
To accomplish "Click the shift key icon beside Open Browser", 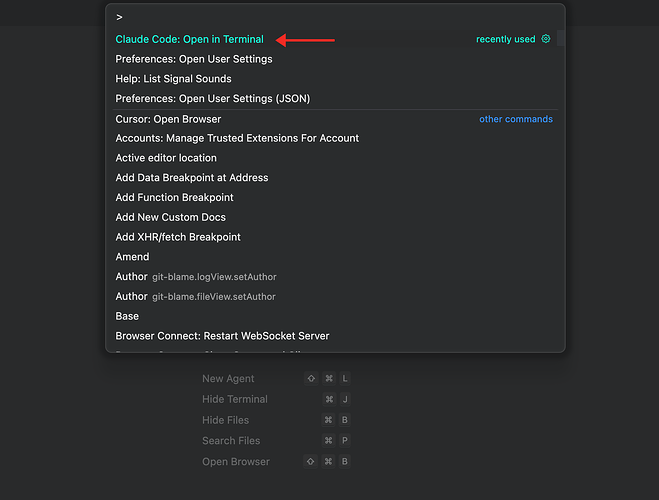I will [x=310, y=461].
